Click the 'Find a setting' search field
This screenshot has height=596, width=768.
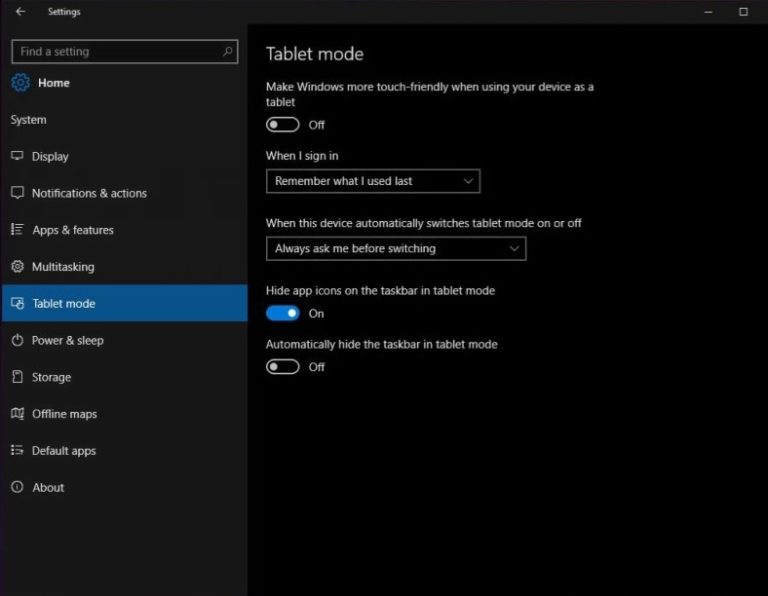[115, 51]
